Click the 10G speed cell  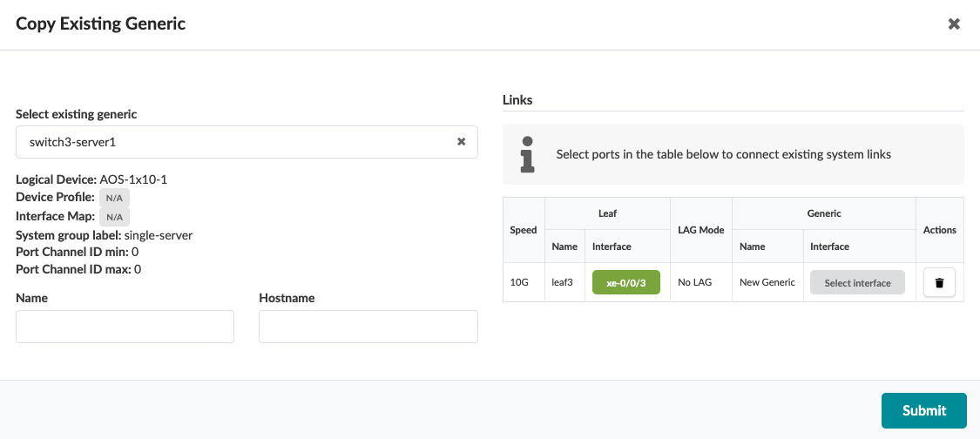coord(519,283)
